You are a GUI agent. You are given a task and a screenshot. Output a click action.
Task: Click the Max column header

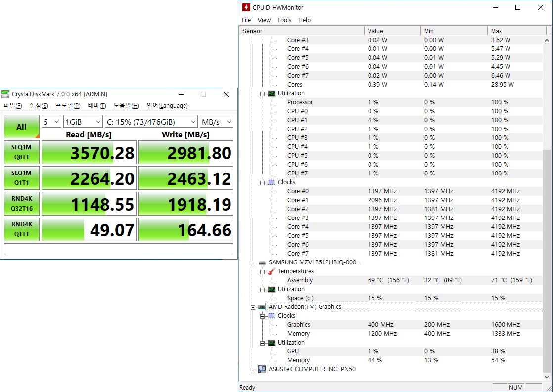coord(517,31)
